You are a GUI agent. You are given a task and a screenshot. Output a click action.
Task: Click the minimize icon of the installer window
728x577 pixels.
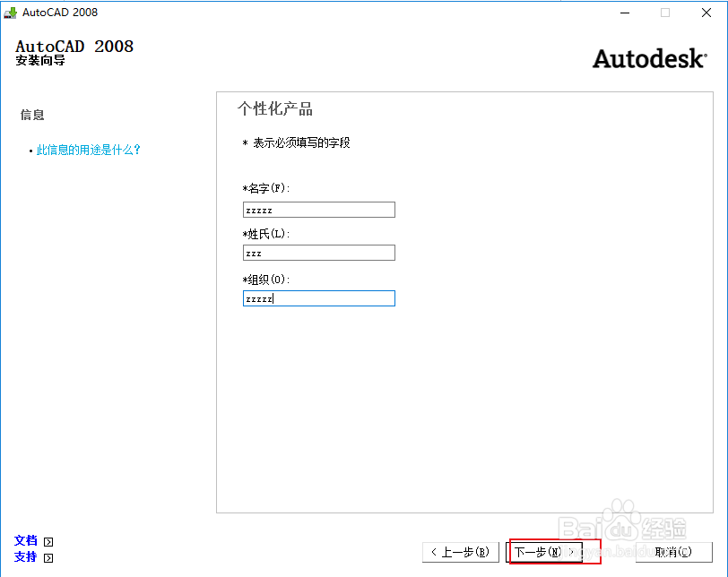pos(625,13)
